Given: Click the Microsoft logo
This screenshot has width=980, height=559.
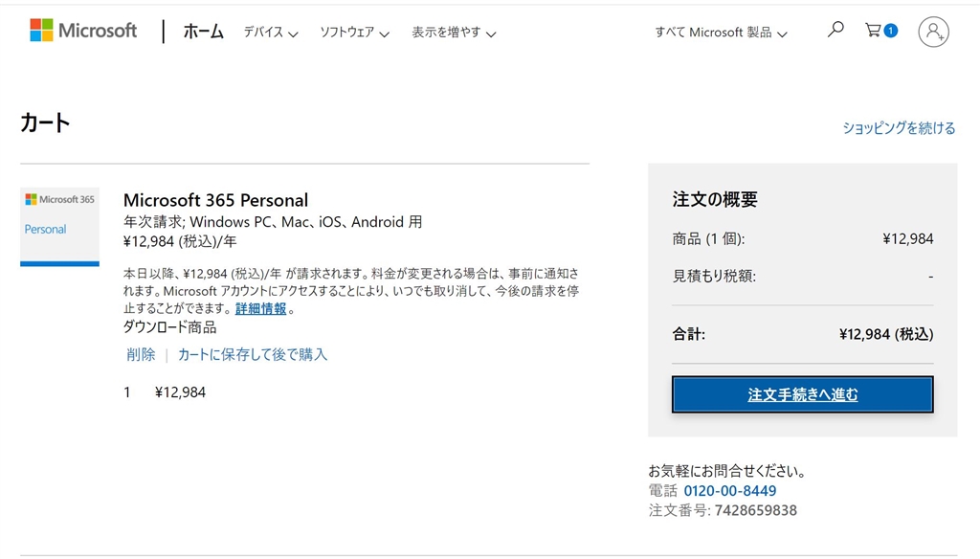Looking at the screenshot, I should click(83, 31).
